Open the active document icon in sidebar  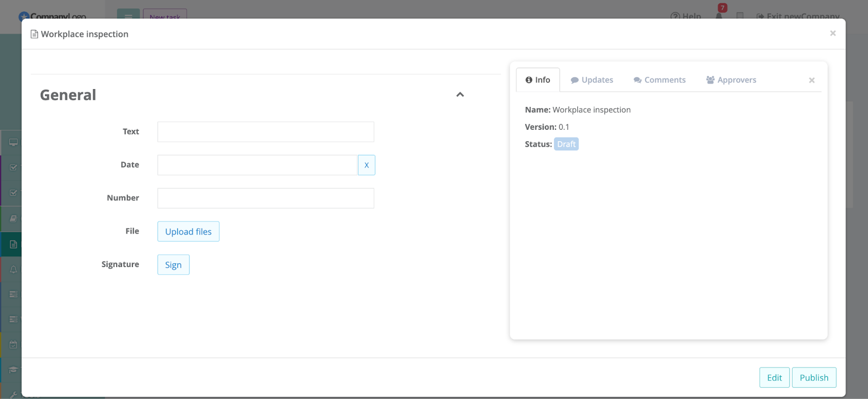[x=14, y=244]
